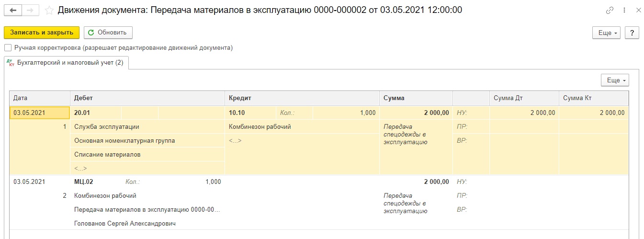The width and height of the screenshot is (644, 239).
Task: Copy document link via chain icon
Action: click(610, 10)
